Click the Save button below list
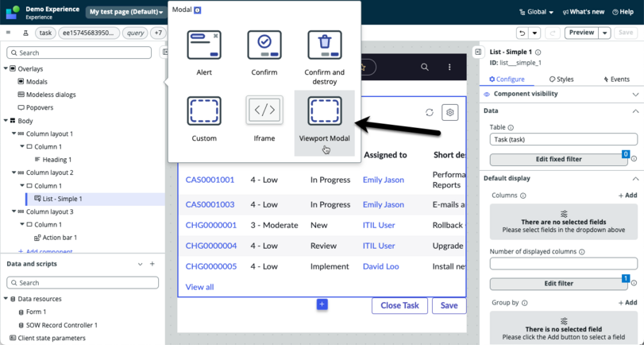 [x=449, y=305]
